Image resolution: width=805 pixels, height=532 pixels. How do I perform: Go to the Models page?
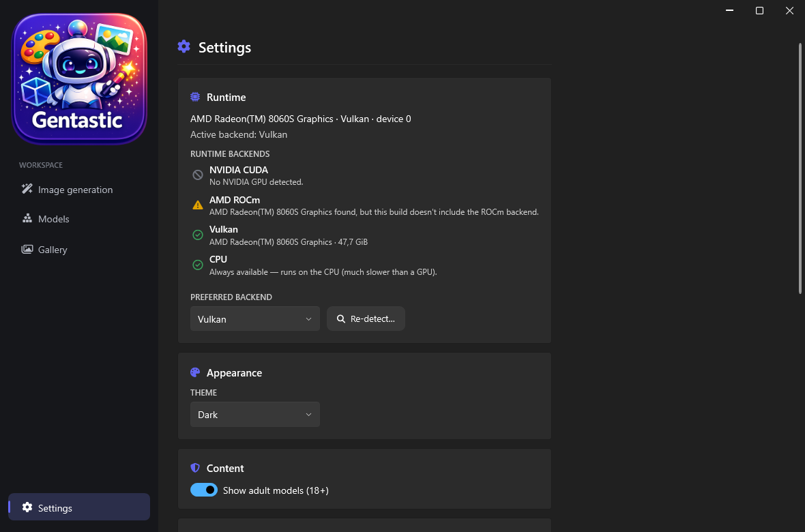(x=79, y=219)
